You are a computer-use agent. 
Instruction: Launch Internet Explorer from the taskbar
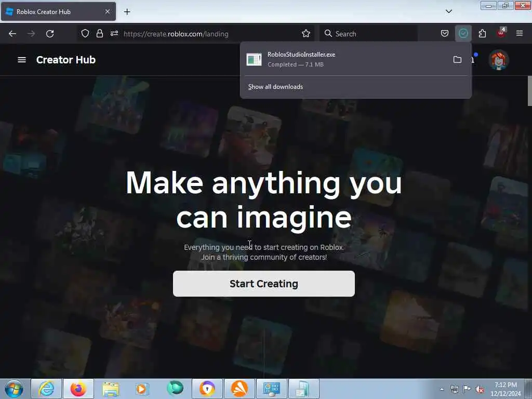tap(46, 389)
